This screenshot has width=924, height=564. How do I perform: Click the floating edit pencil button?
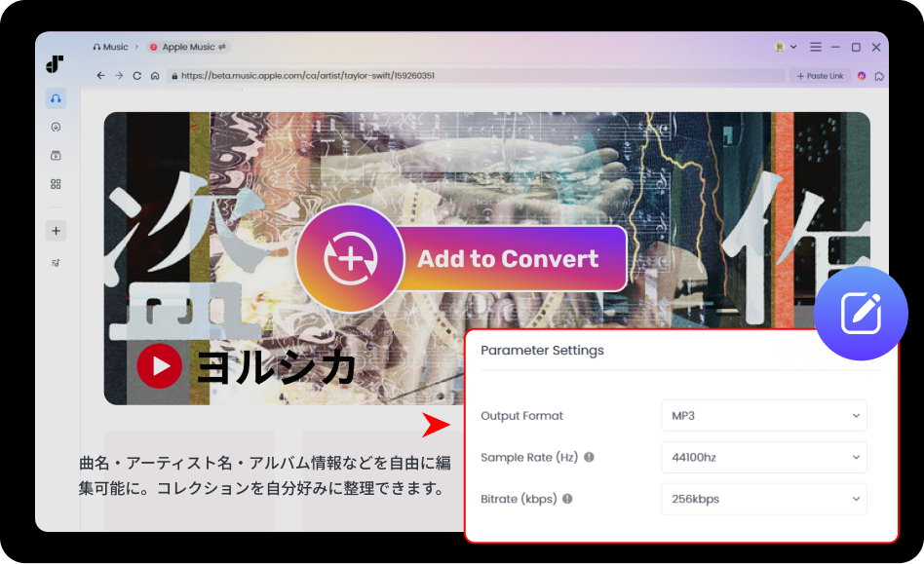pyautogui.click(x=861, y=314)
